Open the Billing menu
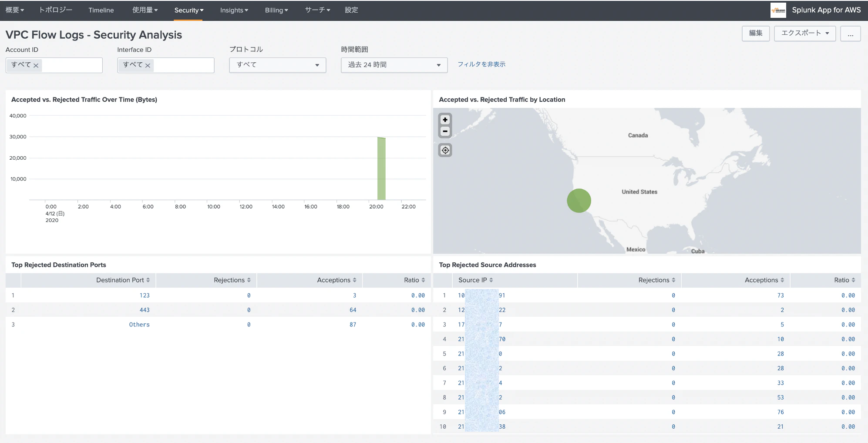 pyautogui.click(x=276, y=10)
